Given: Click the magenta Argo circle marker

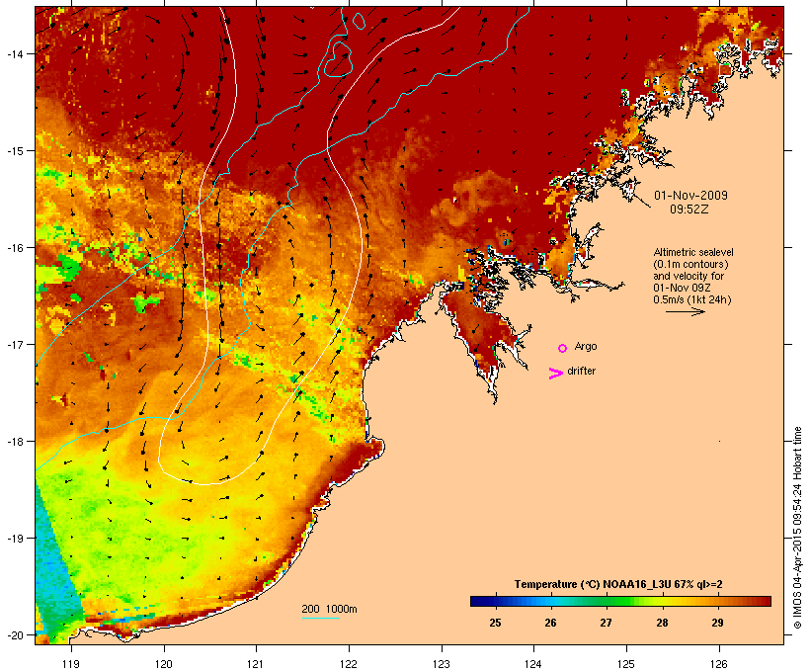Looking at the screenshot, I should coord(563,348).
